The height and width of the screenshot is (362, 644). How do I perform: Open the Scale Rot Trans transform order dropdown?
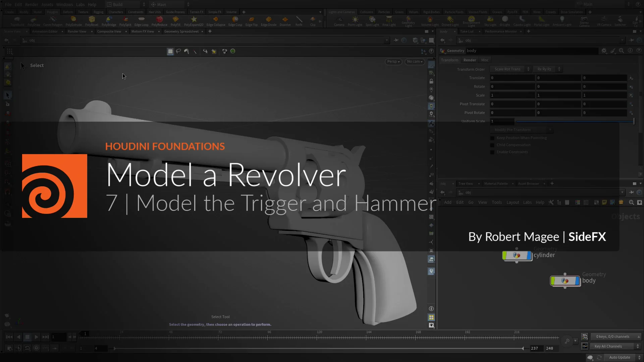point(508,69)
